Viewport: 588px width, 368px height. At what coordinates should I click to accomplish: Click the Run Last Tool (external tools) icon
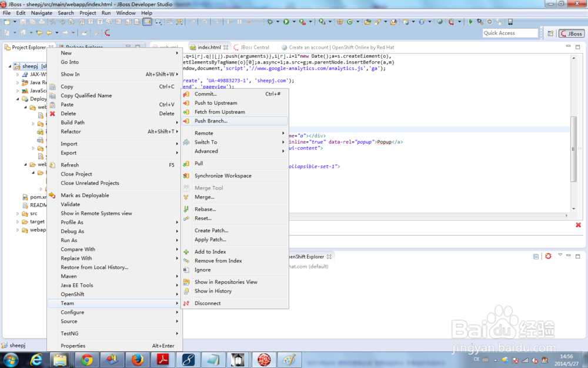(x=302, y=22)
